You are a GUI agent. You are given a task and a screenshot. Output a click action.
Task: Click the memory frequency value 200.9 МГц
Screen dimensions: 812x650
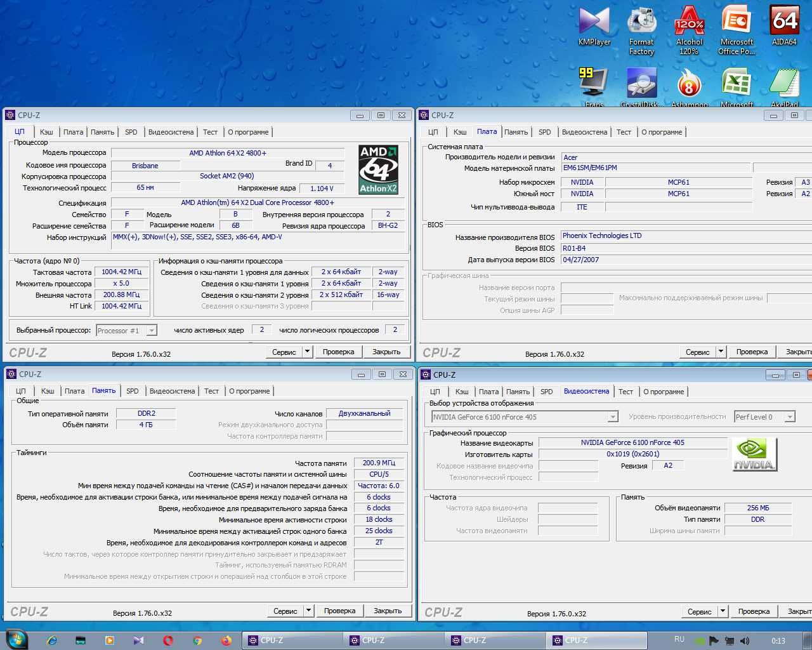pyautogui.click(x=379, y=463)
